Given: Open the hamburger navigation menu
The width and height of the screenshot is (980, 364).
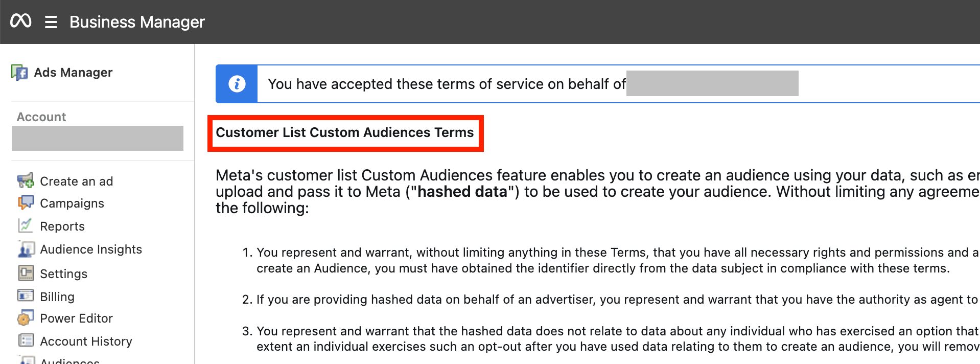Looking at the screenshot, I should point(51,22).
